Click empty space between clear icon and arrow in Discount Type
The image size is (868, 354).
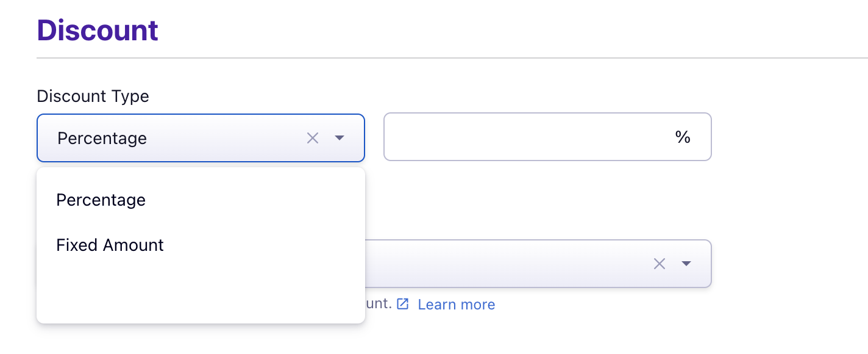[327, 139]
